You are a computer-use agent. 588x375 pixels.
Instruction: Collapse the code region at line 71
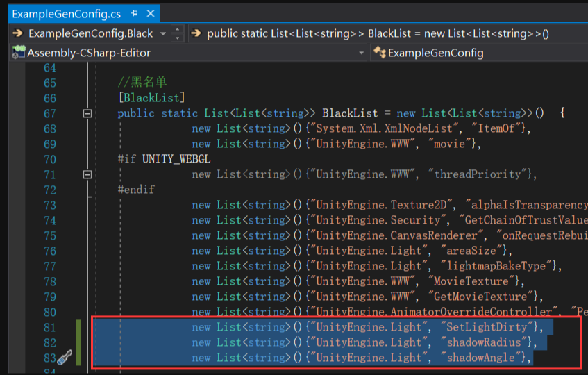(87, 174)
